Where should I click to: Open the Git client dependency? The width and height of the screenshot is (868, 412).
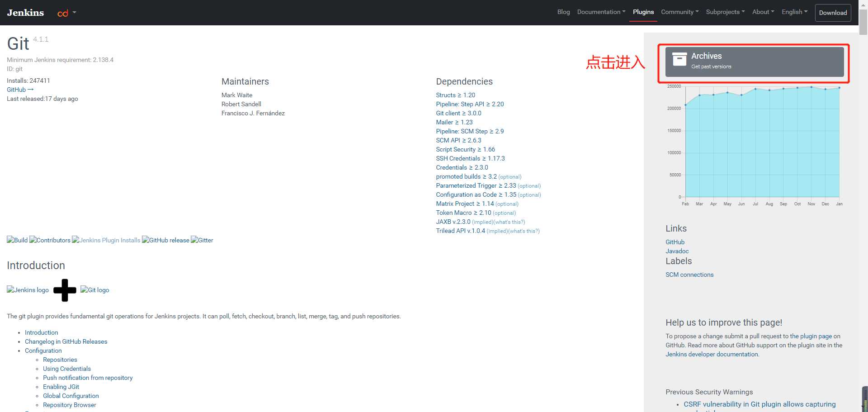point(458,113)
